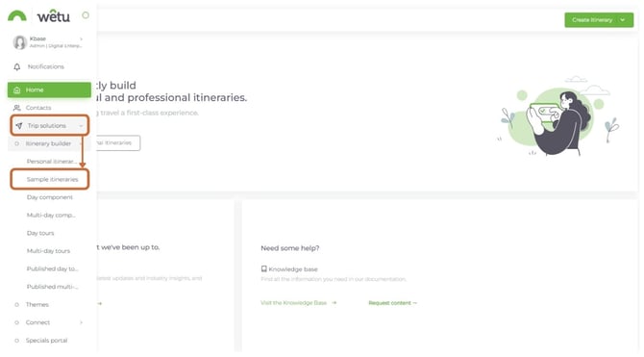
Task: Expand the Kbase account chevron
Action: click(81, 39)
